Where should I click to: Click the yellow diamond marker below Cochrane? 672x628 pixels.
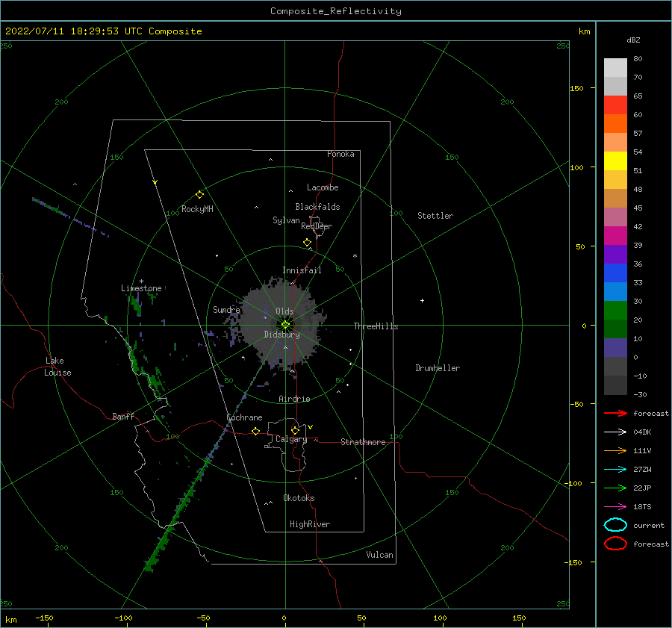(256, 431)
